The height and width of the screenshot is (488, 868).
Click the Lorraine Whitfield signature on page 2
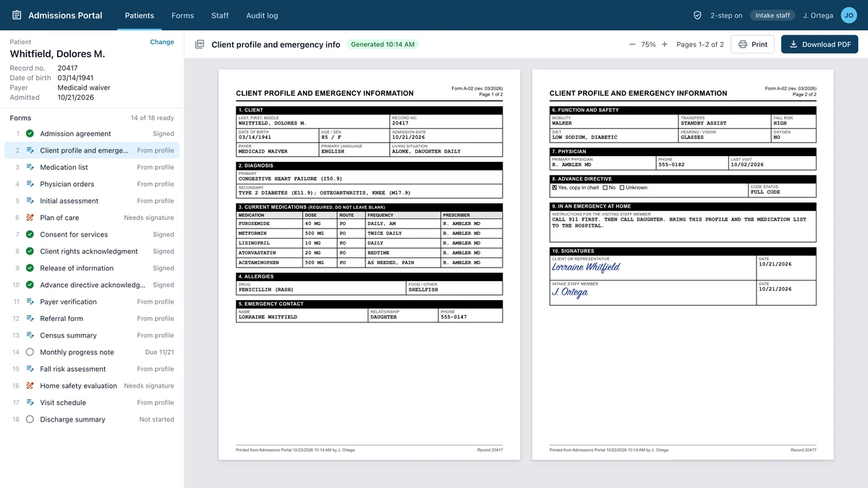(x=586, y=267)
